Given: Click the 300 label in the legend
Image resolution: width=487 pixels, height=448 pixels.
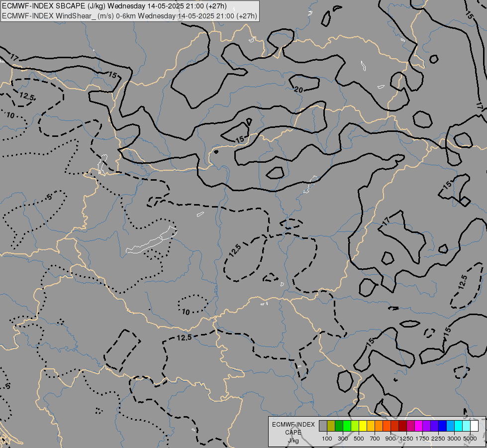Looking at the screenshot, I should [343, 439].
